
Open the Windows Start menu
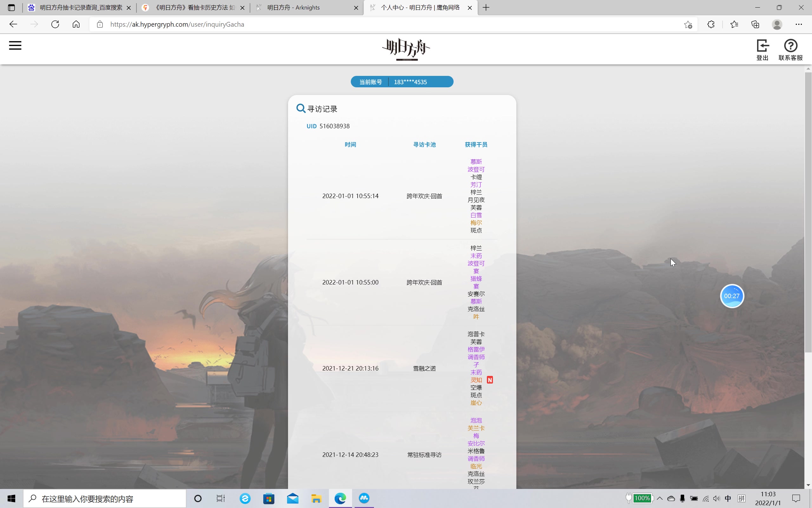[11, 498]
